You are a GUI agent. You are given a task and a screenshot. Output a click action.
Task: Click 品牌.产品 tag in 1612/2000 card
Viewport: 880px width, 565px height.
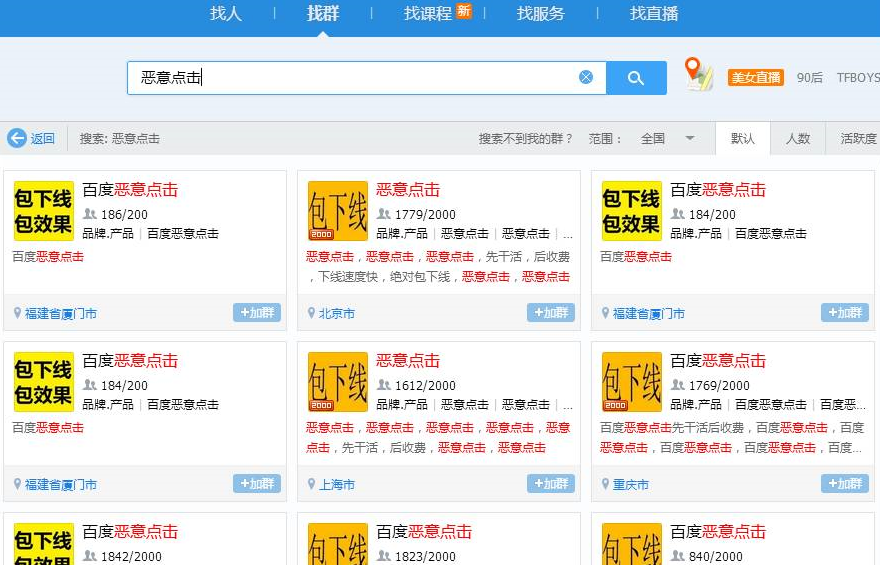point(402,405)
